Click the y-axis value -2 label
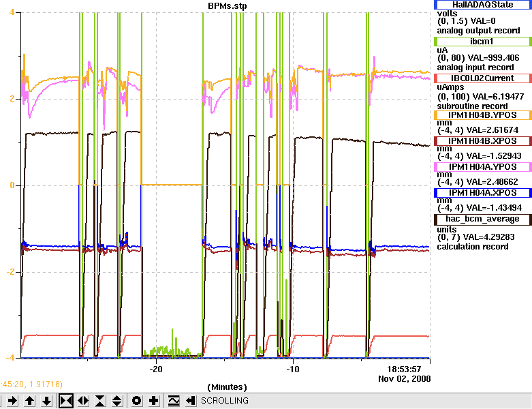Screen dimensions: 532x409 (10, 272)
